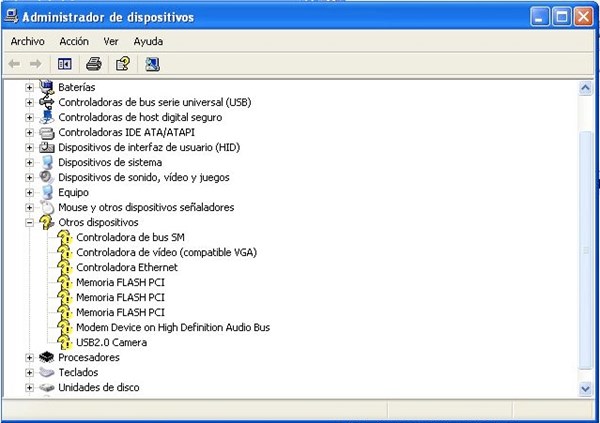Expand the Teclados node
This screenshot has height=423, width=600.
pyautogui.click(x=29, y=372)
